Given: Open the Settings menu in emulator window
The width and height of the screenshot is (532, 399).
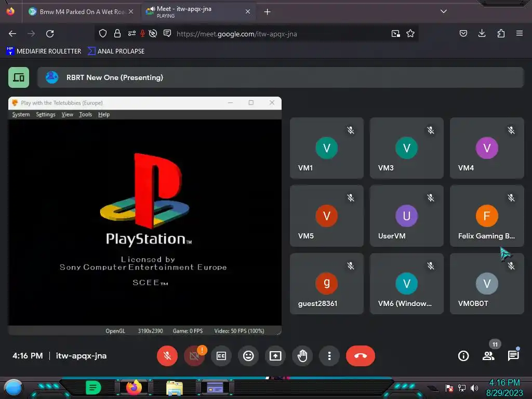Looking at the screenshot, I should pyautogui.click(x=46, y=114).
